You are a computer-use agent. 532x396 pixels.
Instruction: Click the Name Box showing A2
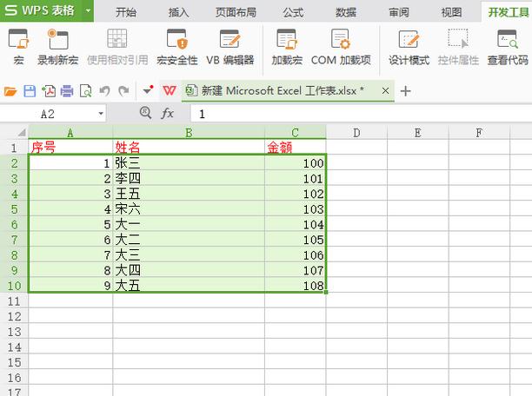click(48, 114)
